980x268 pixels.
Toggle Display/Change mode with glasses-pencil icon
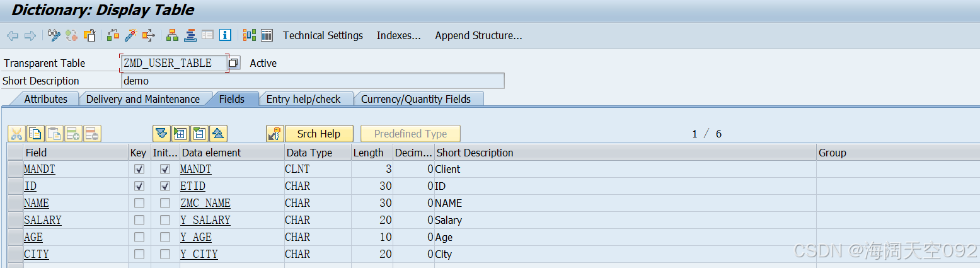pos(54,35)
